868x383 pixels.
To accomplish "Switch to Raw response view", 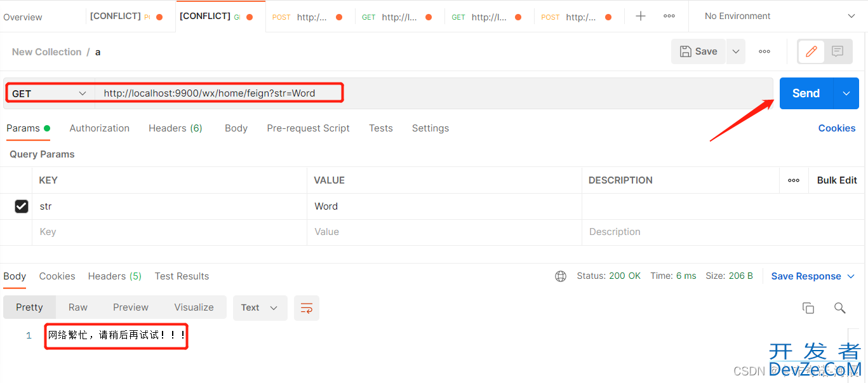I will (x=78, y=307).
